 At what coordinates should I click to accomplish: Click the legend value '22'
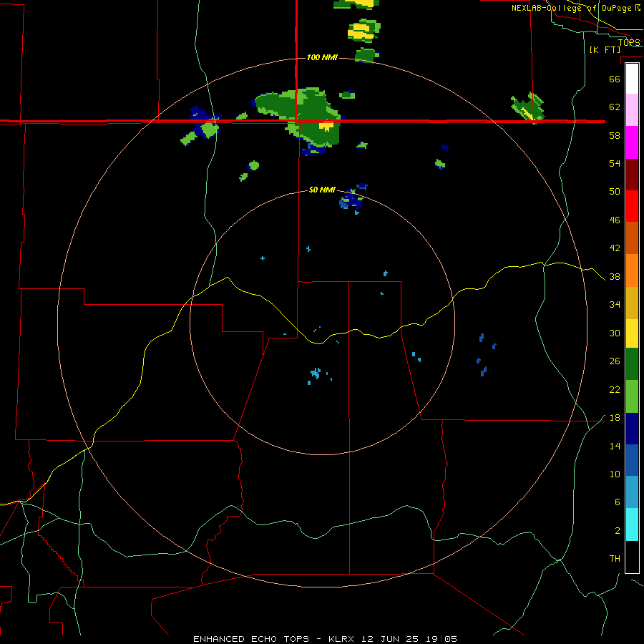[x=615, y=390]
